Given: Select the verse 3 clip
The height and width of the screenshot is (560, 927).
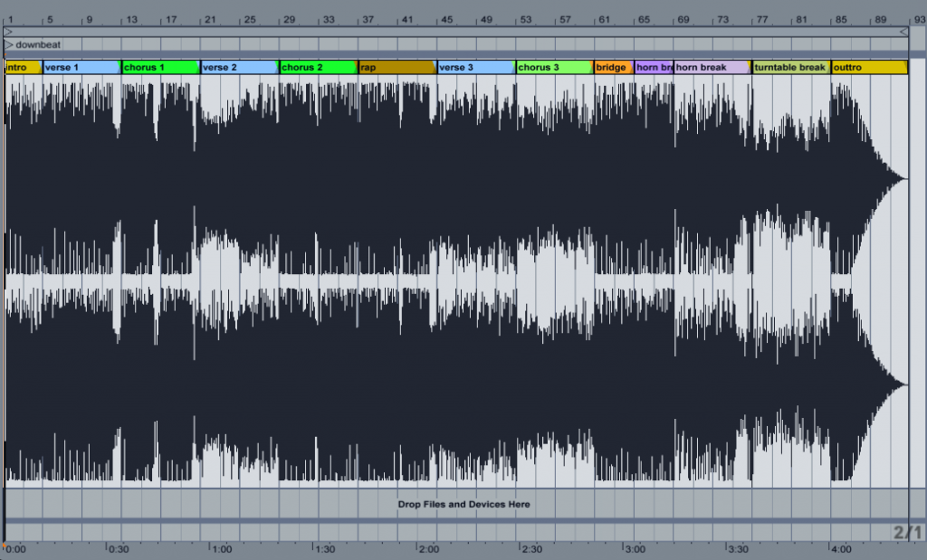Looking at the screenshot, I should point(476,67).
